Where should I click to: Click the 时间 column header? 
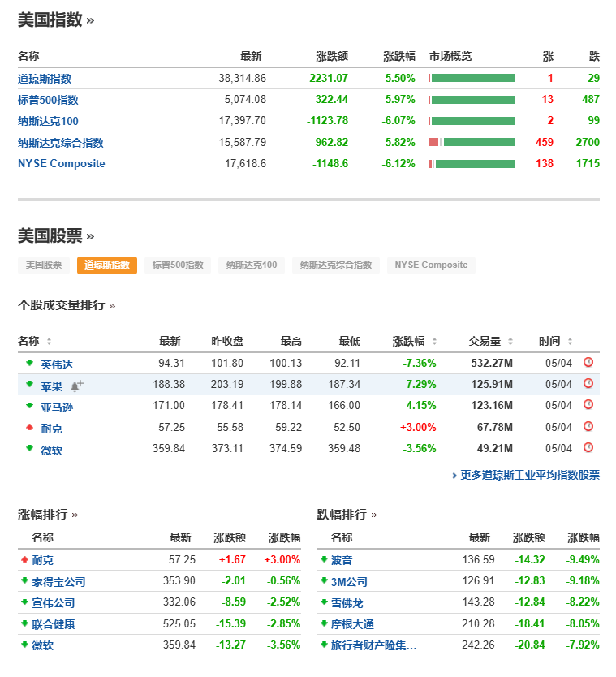click(x=549, y=341)
